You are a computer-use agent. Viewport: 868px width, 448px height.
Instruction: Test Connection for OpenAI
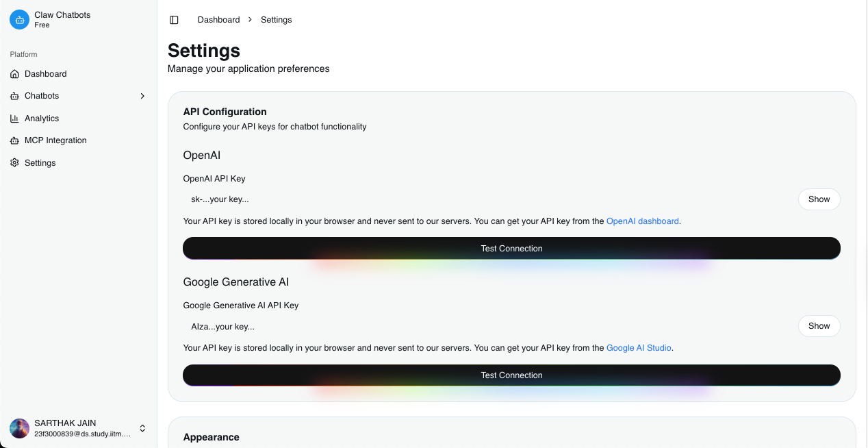click(511, 248)
